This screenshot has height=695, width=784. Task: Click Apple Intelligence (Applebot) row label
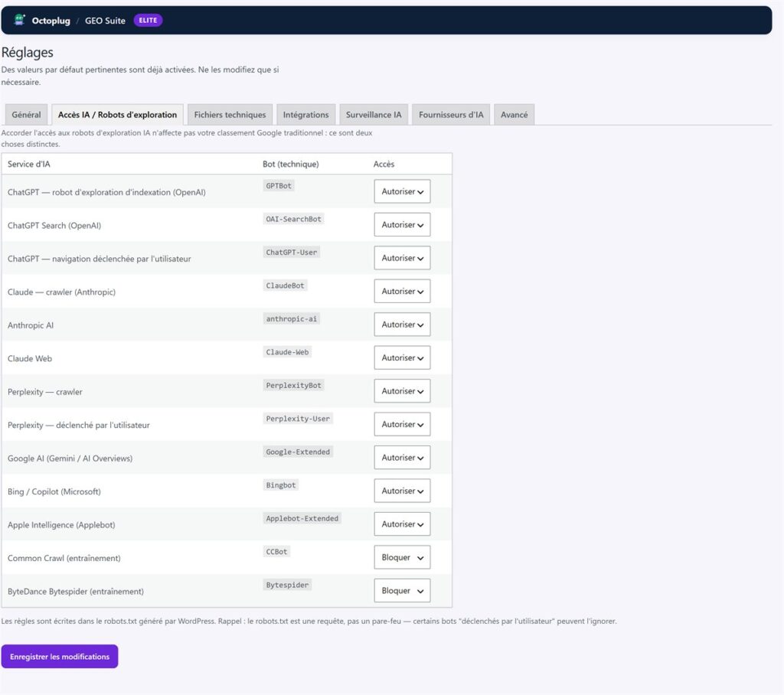61,525
